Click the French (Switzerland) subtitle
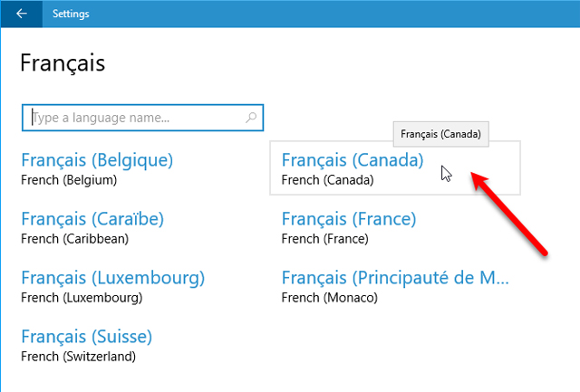This screenshot has width=580, height=392. [79, 356]
